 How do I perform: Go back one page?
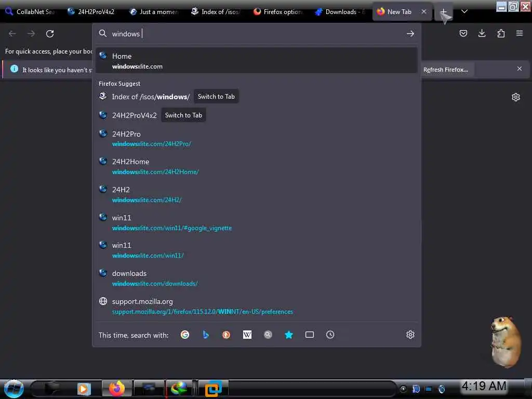12,34
